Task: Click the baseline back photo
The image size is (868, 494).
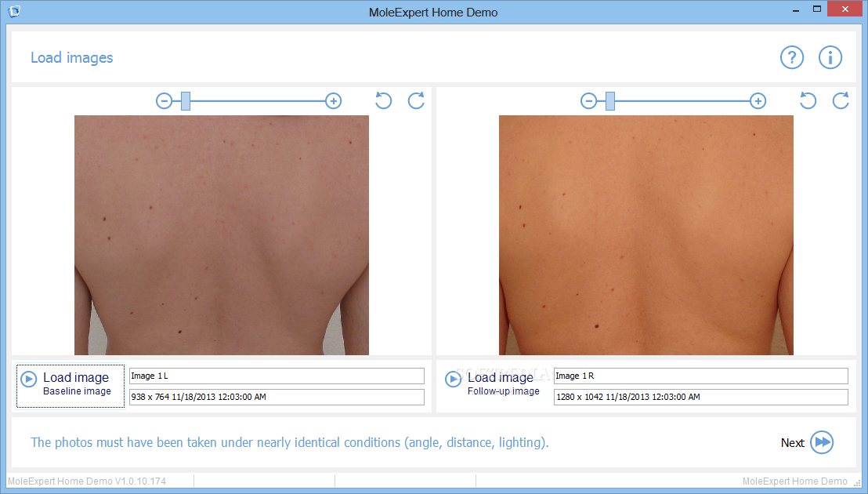Action: [x=222, y=234]
